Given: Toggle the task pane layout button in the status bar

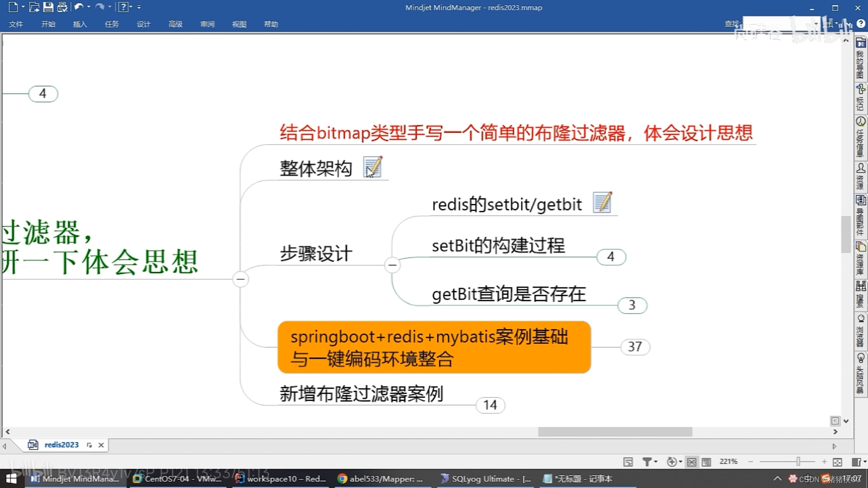Looking at the screenshot, I should point(856,462).
